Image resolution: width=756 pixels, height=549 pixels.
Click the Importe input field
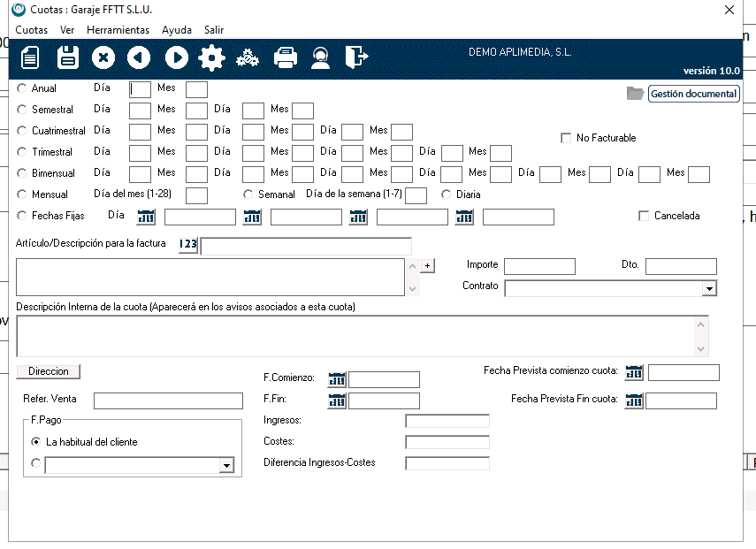click(539, 266)
